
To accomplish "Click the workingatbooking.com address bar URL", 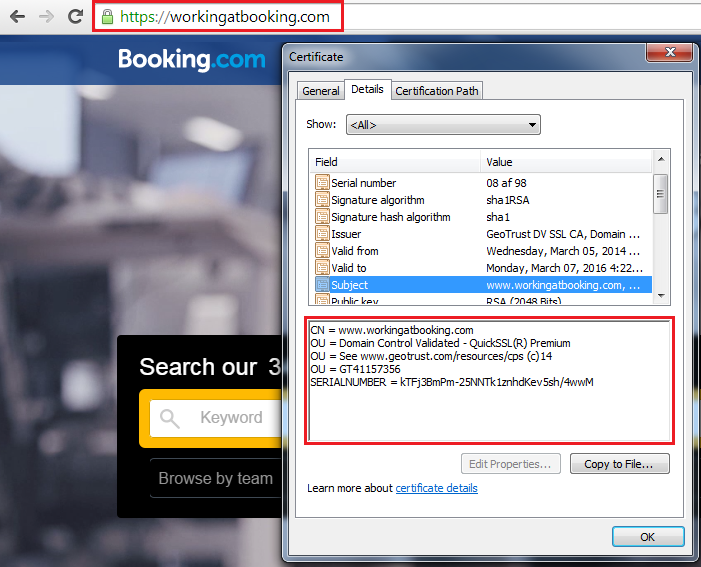I will (225, 17).
